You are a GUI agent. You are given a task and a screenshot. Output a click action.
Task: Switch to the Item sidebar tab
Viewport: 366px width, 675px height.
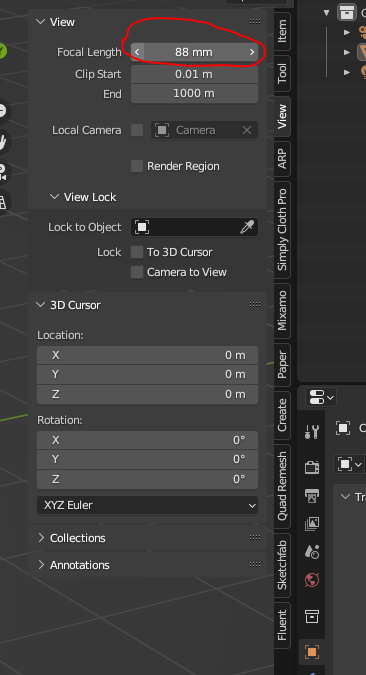pos(282,31)
